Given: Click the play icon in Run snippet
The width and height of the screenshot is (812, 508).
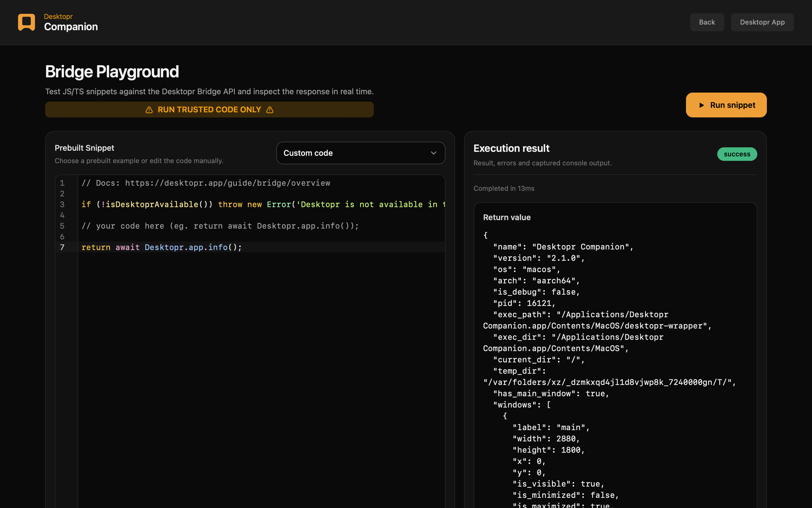Looking at the screenshot, I should pos(701,105).
